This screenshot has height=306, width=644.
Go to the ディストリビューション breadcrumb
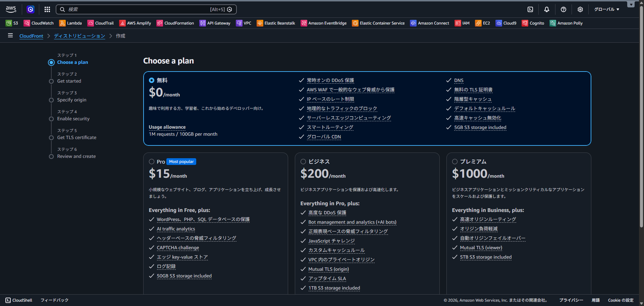point(79,36)
